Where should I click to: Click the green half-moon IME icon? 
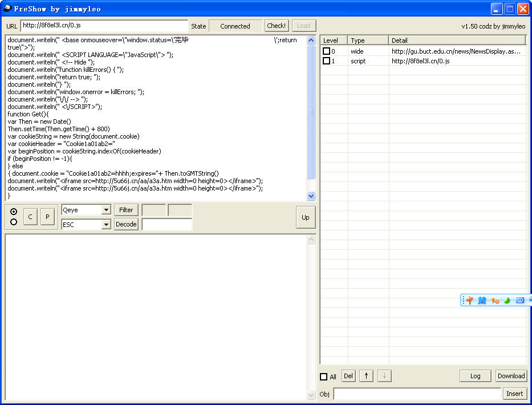(x=507, y=300)
